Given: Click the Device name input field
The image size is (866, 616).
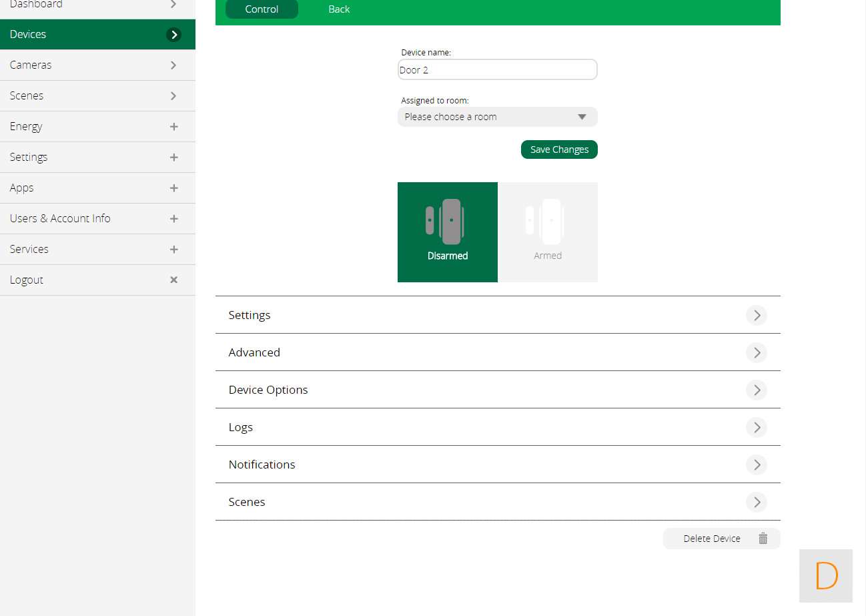Looking at the screenshot, I should tap(497, 70).
